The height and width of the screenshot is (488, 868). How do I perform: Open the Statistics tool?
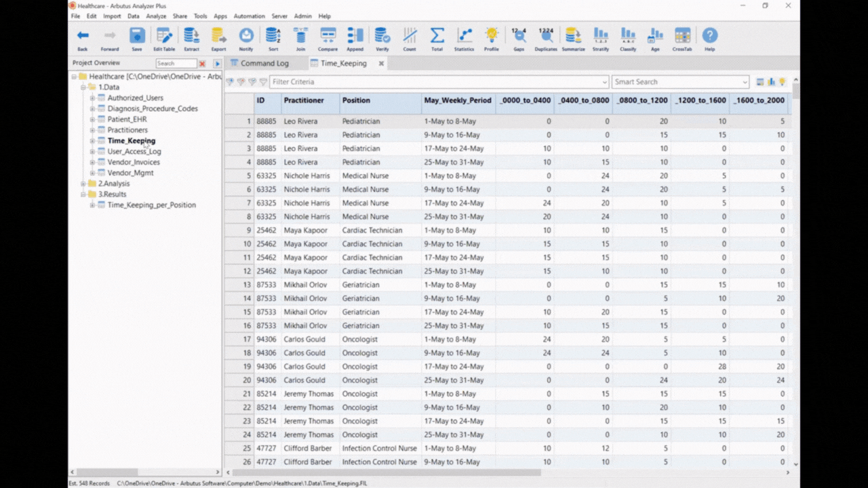tap(464, 39)
